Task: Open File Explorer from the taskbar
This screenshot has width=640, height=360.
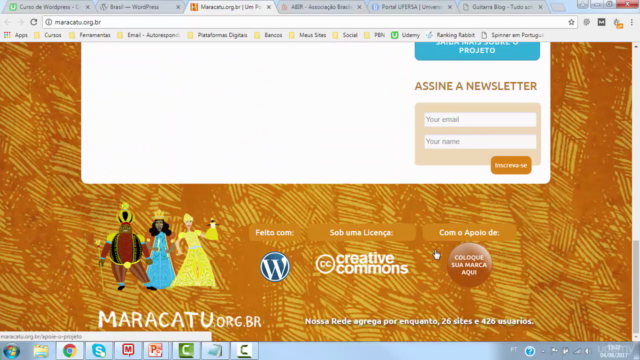Action: tap(41, 351)
